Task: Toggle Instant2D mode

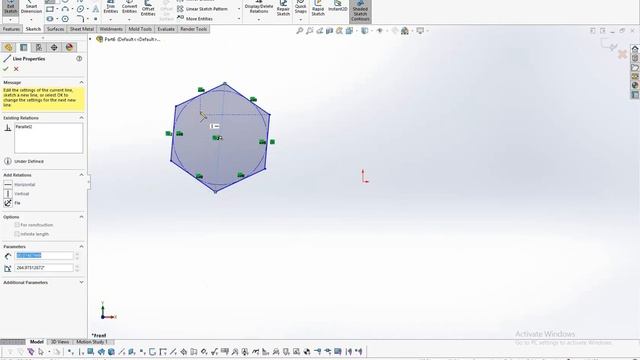Action: click(338, 7)
